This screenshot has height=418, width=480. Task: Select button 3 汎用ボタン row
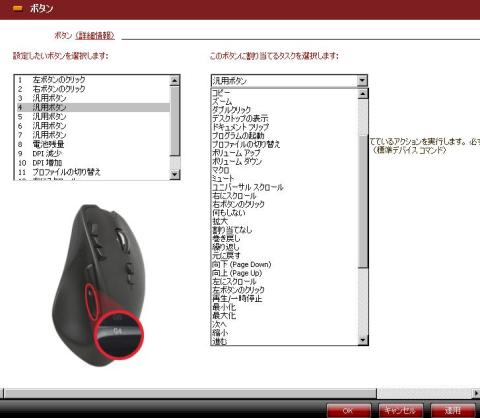[x=93, y=98]
